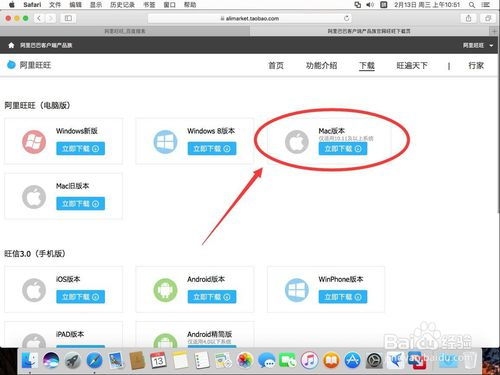This screenshot has width=500, height=375.
Task: Open Safari from the Dock
Action: [94, 360]
